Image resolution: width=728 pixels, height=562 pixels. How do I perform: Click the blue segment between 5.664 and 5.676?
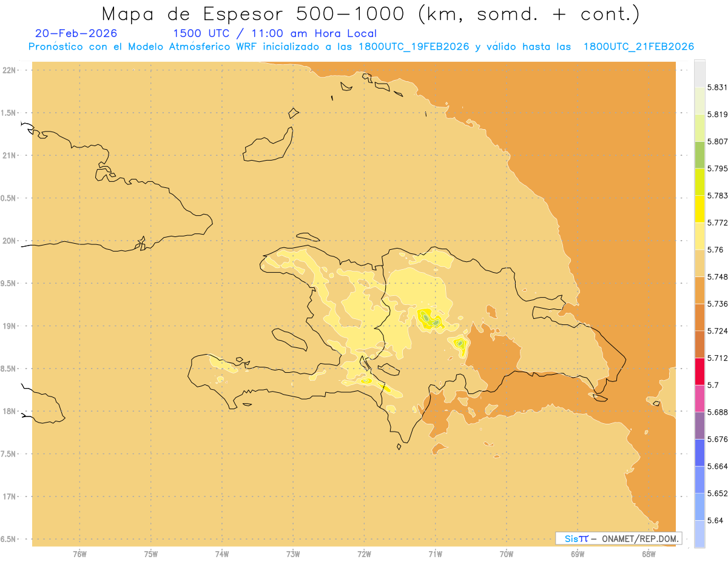coord(699,453)
